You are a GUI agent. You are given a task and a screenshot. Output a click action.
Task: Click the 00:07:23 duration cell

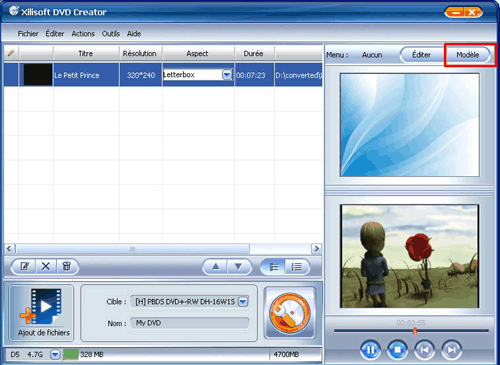click(254, 75)
